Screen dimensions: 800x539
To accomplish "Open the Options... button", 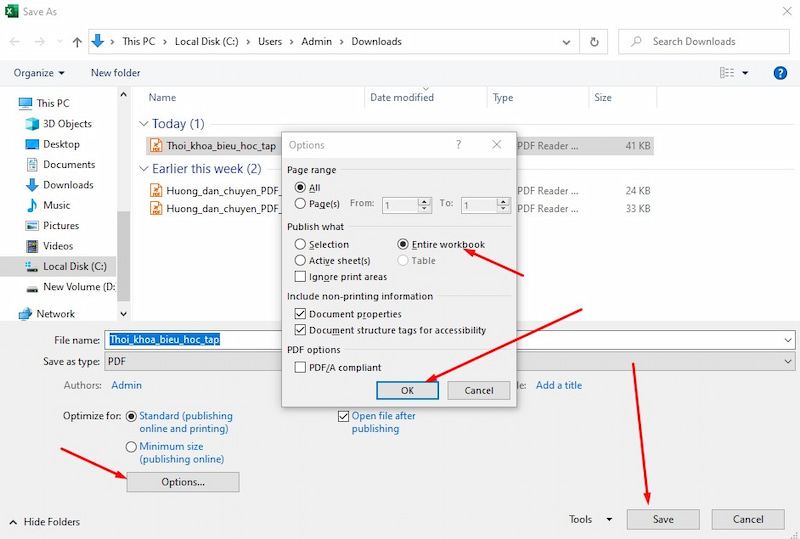I will (183, 482).
